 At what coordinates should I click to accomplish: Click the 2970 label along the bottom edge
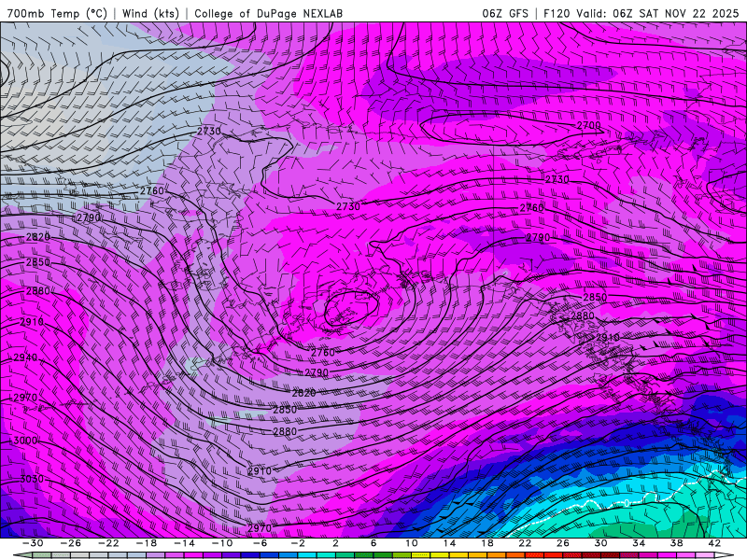[260, 528]
